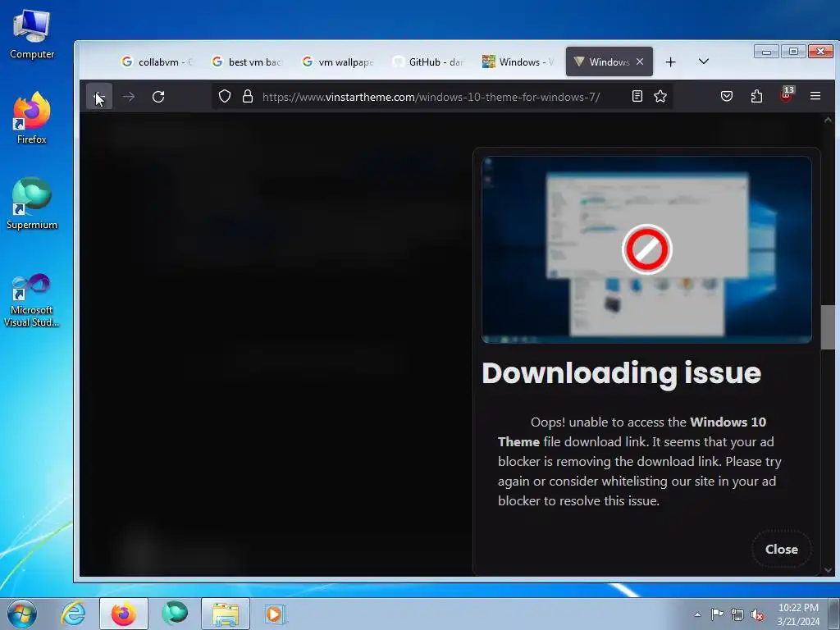840x630 pixels.
Task: Click the scrollbar down arrow
Action: (x=828, y=570)
